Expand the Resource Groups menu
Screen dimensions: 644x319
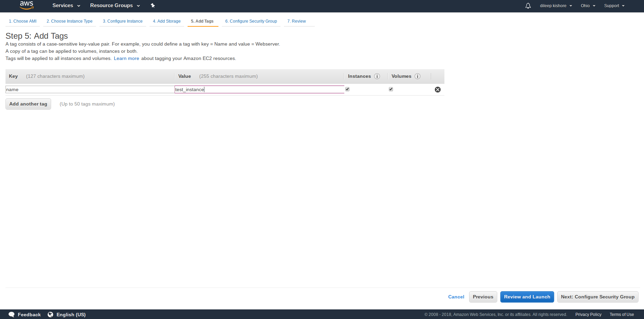[x=115, y=5]
